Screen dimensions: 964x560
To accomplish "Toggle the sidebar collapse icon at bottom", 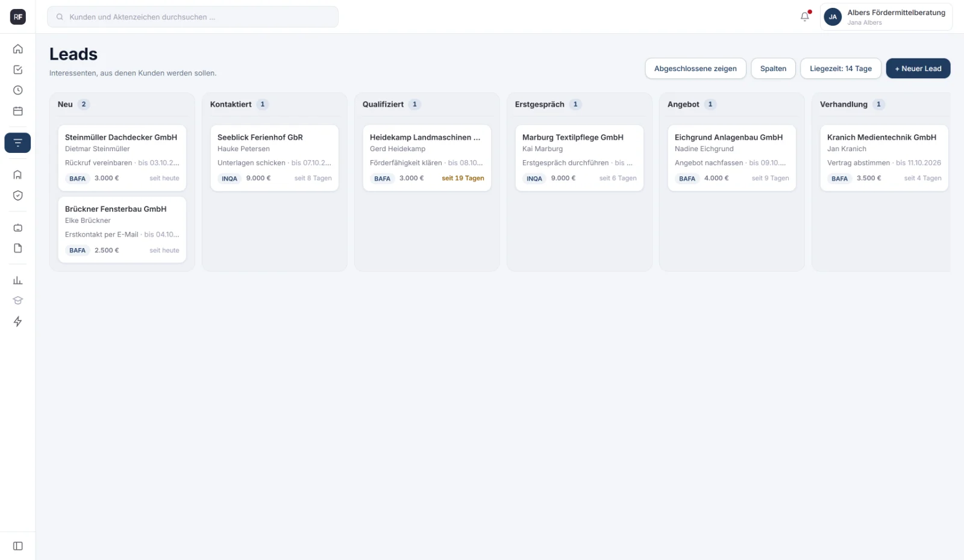I will point(18,546).
